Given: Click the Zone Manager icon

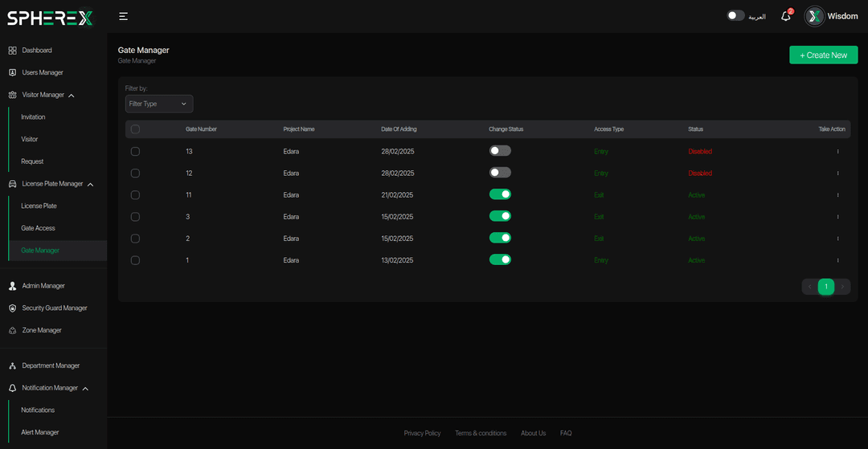Looking at the screenshot, I should [x=12, y=330].
